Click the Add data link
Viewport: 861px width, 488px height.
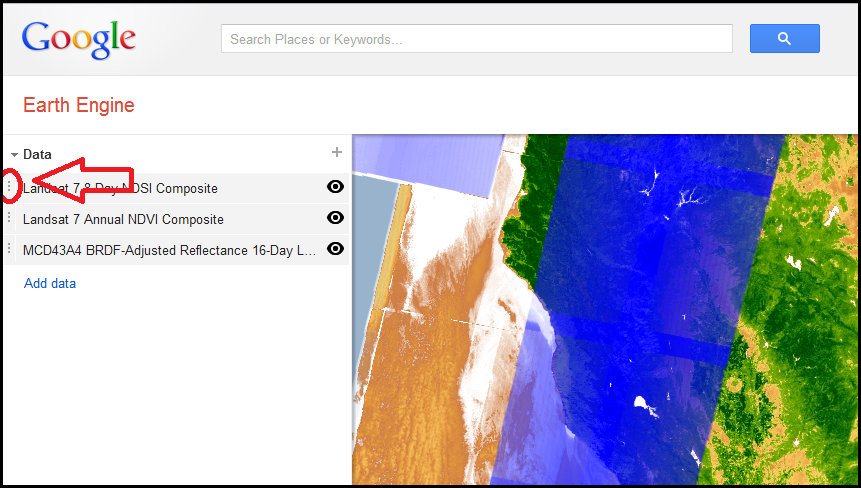pyautogui.click(x=50, y=283)
